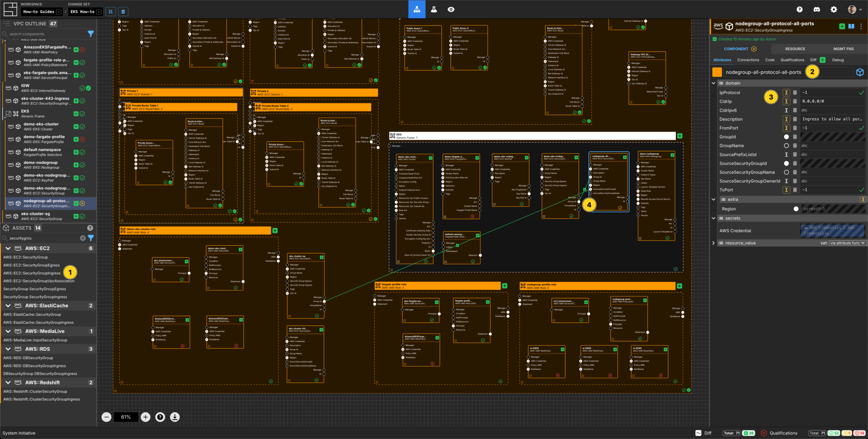Toggle the GroupId socket source circle

coord(786,137)
